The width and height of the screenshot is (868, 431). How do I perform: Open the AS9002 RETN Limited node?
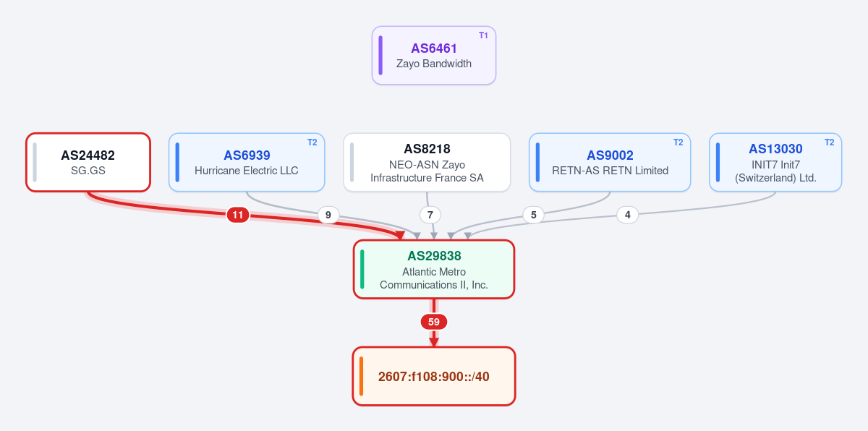610,162
